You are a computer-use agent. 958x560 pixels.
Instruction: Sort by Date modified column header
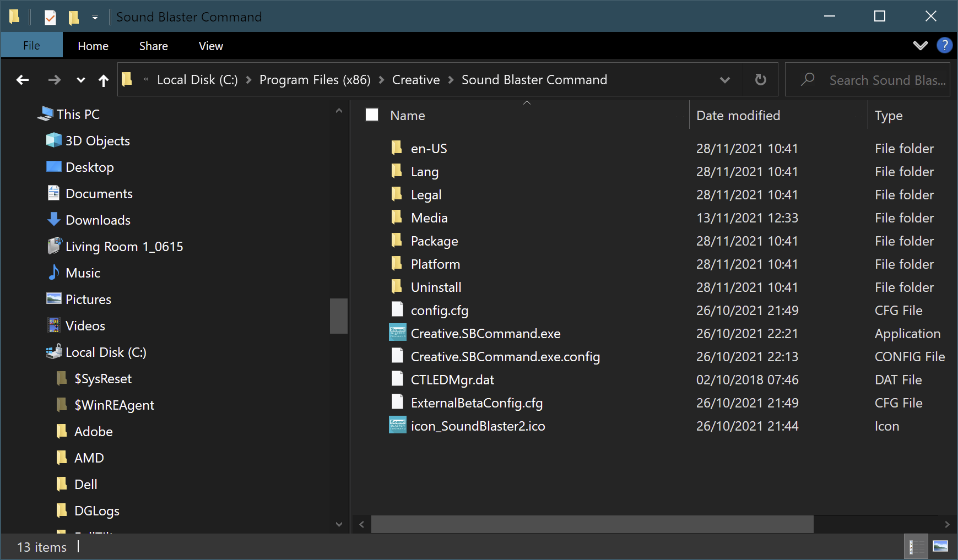738,116
